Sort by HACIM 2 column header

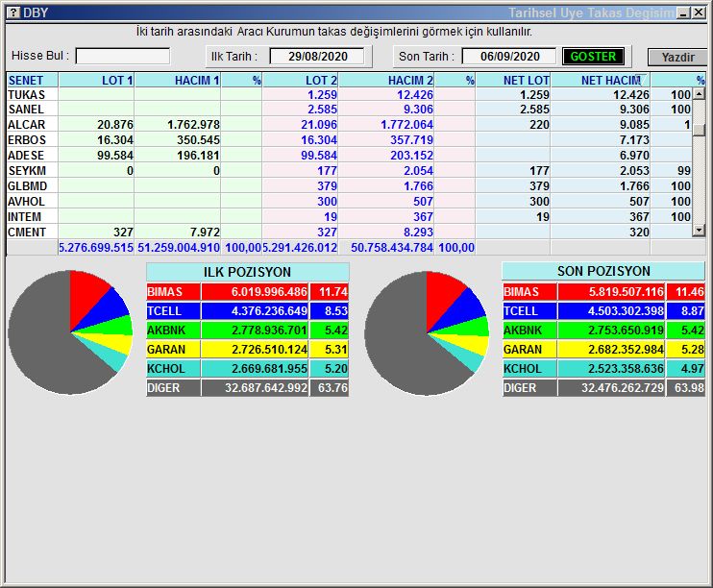click(386, 80)
